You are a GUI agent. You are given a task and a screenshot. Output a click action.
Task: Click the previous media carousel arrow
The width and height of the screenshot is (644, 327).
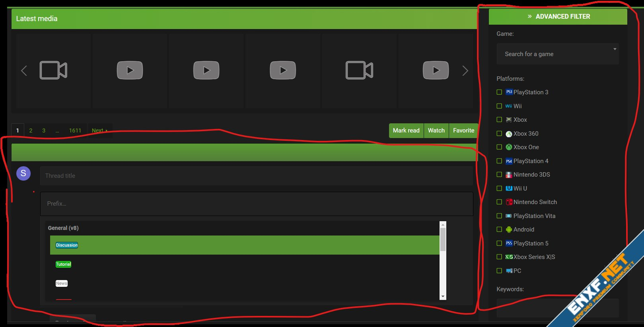click(x=24, y=71)
